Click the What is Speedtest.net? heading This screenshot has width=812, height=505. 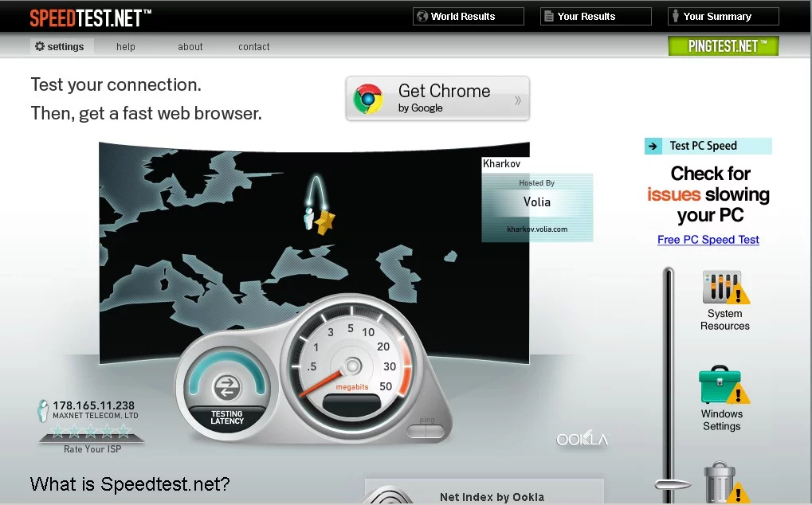[130, 484]
